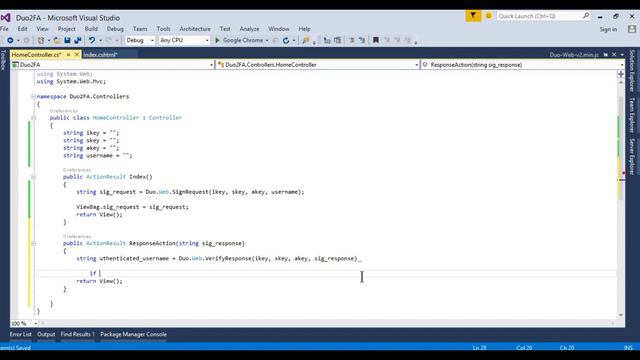
Task: Save the current file with disk icon
Action: (67, 40)
